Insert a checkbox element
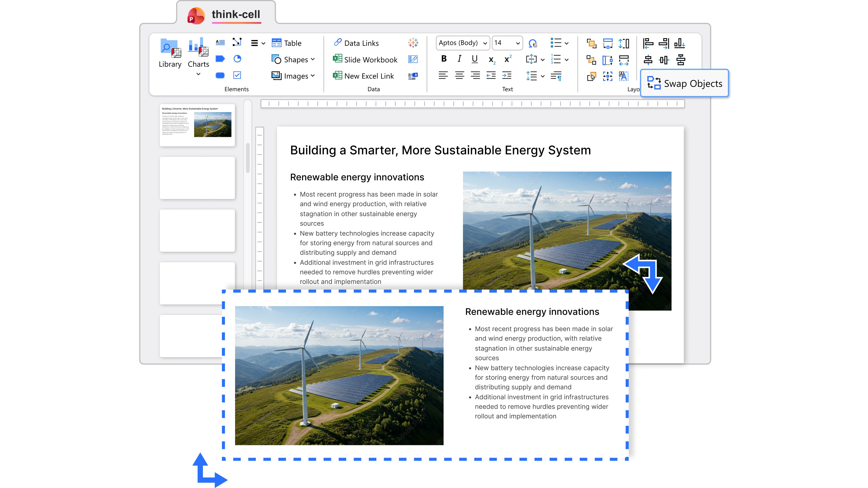The width and height of the screenshot is (868, 488). coord(237,75)
